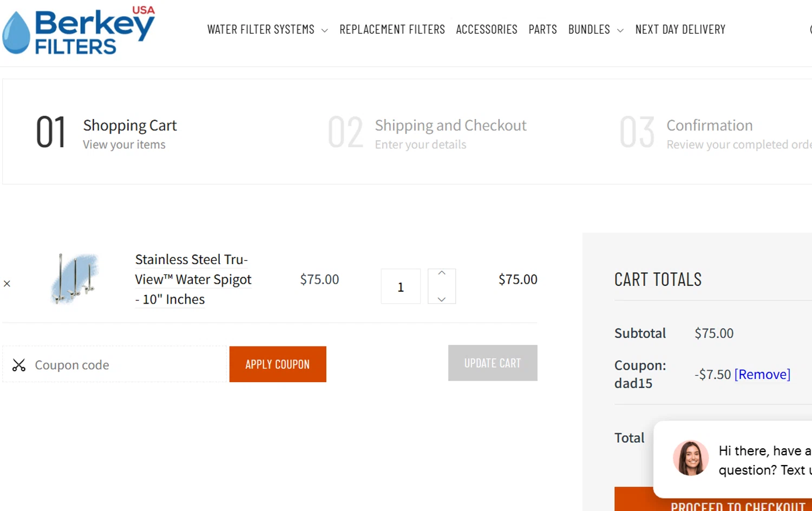Open the Parts menu item

[x=542, y=30]
